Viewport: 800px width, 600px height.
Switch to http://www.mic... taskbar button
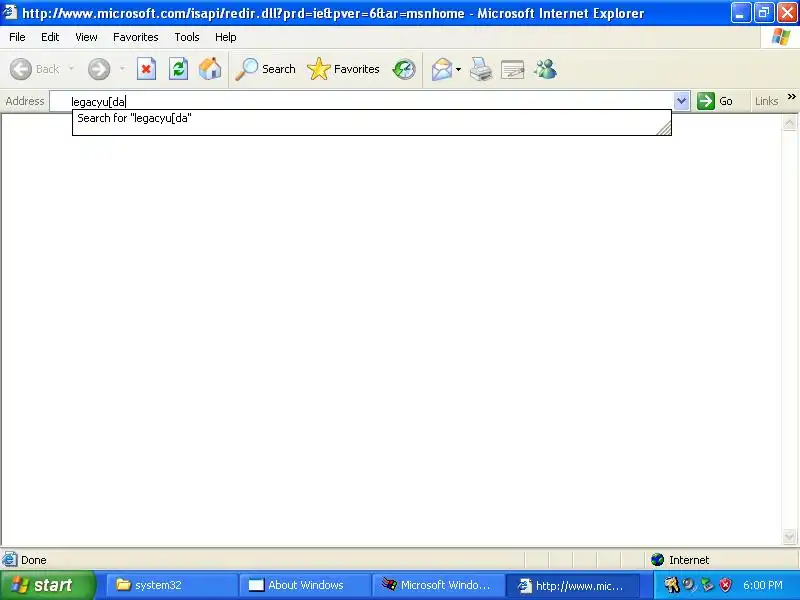click(571, 585)
